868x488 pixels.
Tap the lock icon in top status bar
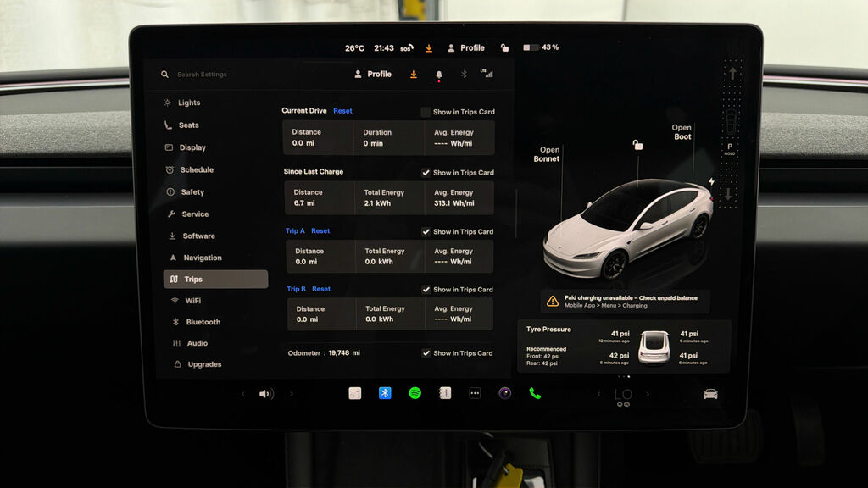[x=504, y=48]
